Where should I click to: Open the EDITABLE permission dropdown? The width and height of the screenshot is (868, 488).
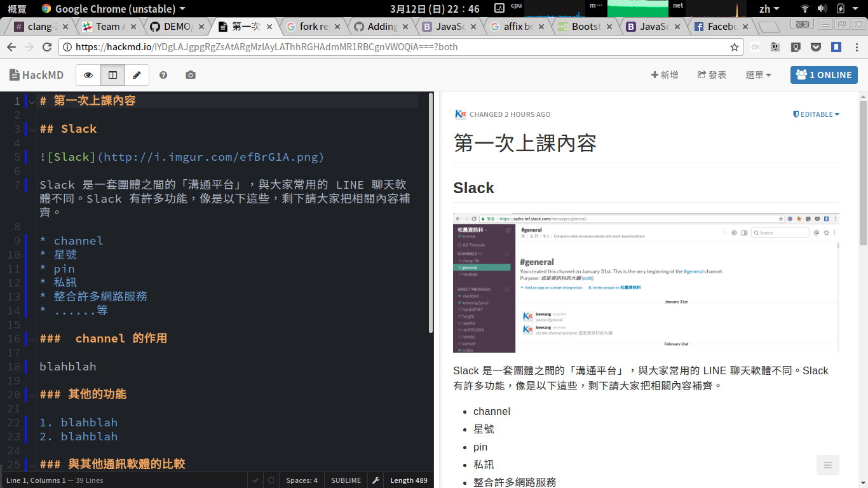pos(817,114)
